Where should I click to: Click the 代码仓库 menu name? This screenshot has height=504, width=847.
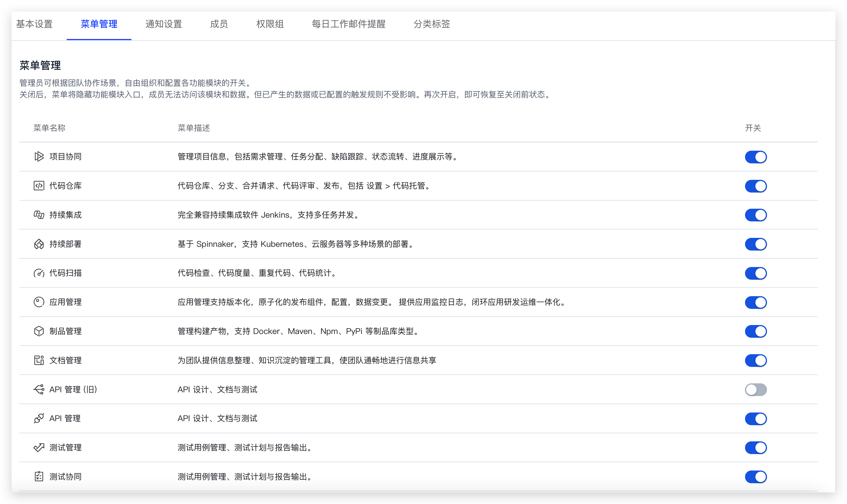[x=66, y=186]
